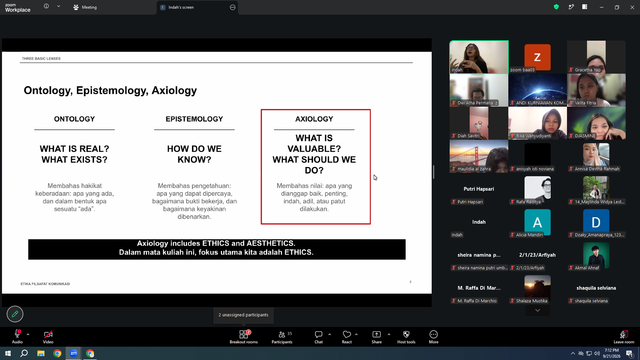This screenshot has height=360, width=640.
Task: Click the "WHAT IS REAL?" slide text
Action: tap(74, 149)
